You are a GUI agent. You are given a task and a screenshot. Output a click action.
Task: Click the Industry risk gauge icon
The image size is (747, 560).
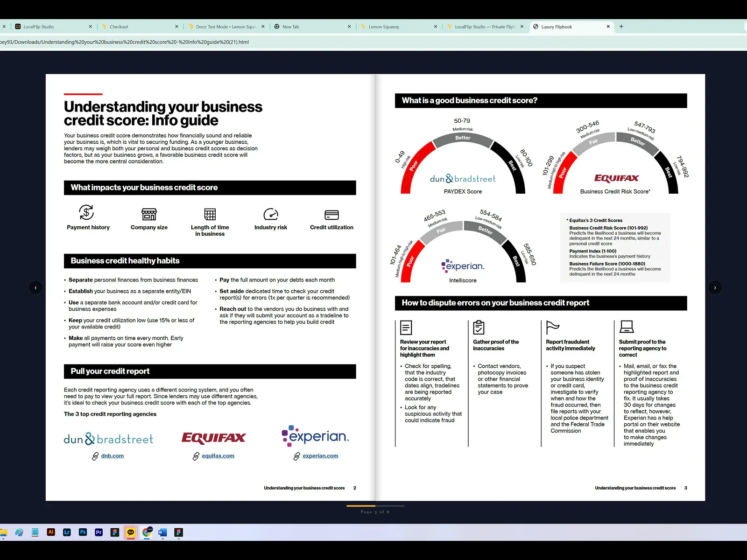coord(271,214)
